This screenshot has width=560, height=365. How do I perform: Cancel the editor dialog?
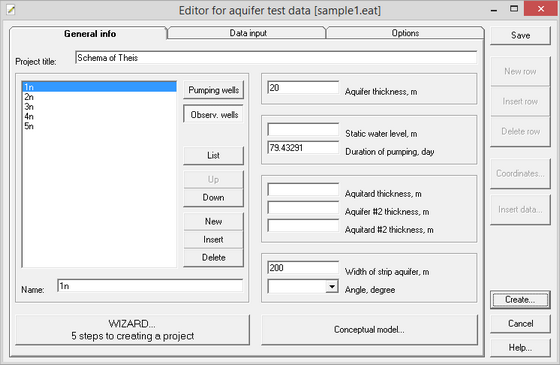(520, 324)
